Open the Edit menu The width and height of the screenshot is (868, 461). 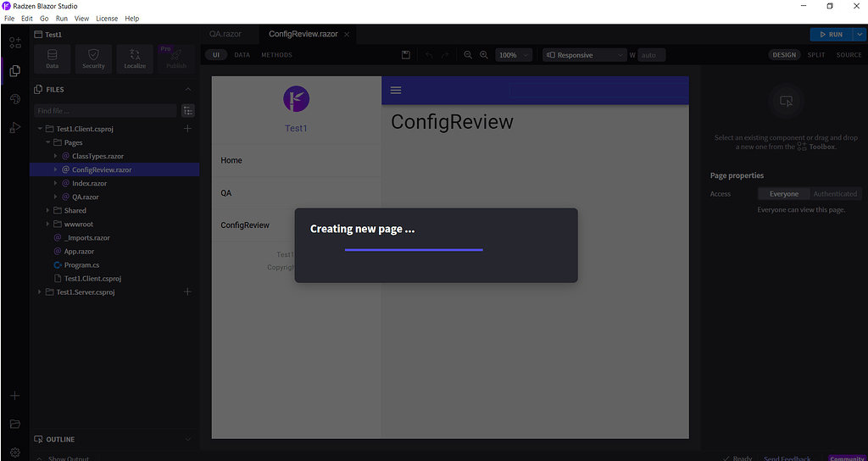click(27, 19)
